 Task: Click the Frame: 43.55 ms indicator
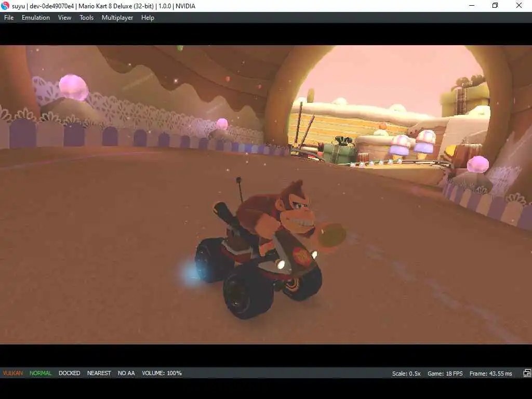(x=490, y=373)
